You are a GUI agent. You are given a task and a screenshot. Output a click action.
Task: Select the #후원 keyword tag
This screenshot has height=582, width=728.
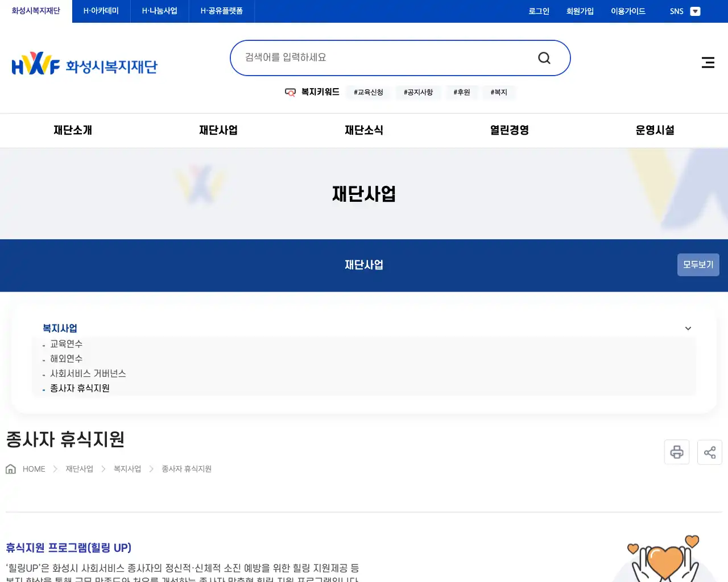(x=461, y=92)
